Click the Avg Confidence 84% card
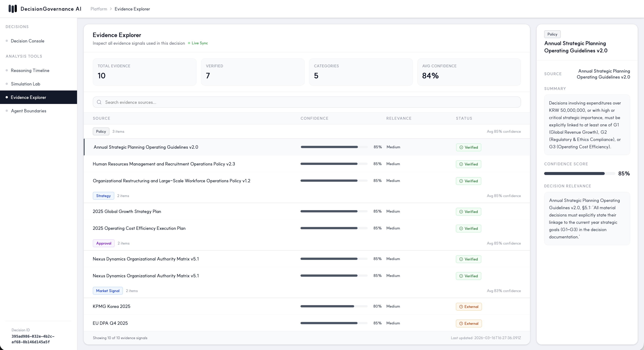The height and width of the screenshot is (350, 644). [x=469, y=72]
